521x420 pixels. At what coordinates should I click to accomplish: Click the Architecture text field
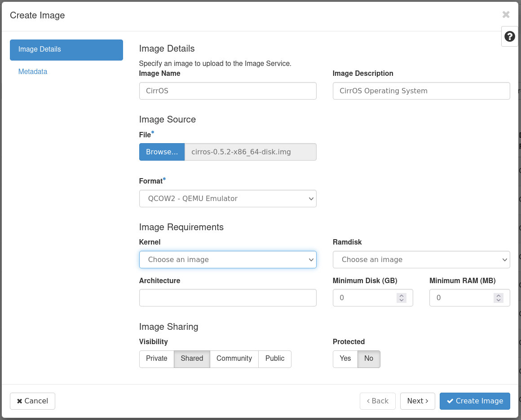(x=228, y=297)
